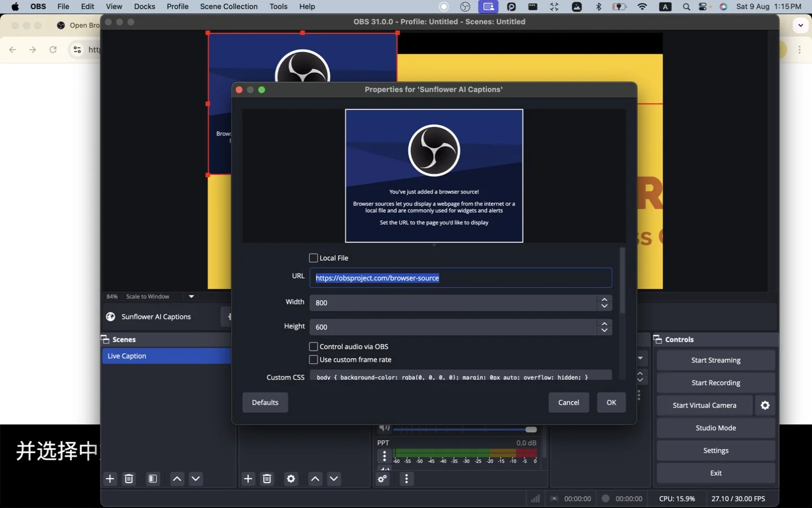Click globe icon beside Sunflower AI Captions
This screenshot has height=508, width=812.
tap(111, 317)
